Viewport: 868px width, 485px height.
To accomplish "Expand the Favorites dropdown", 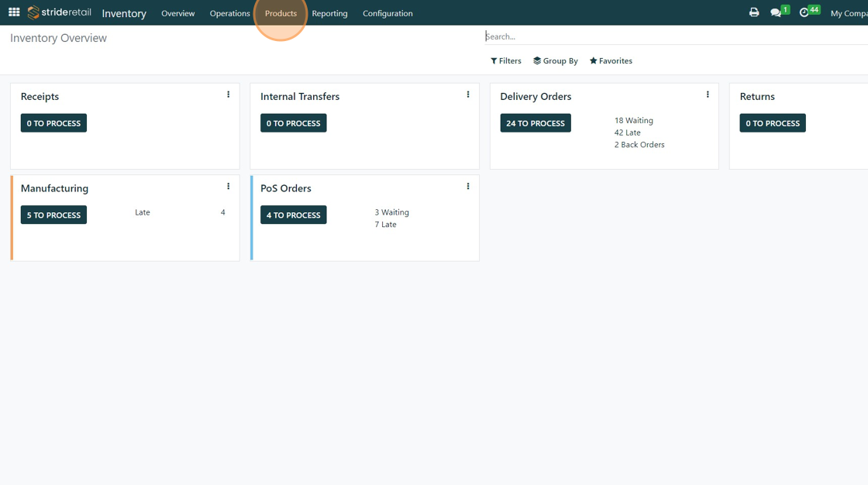I will coord(611,61).
